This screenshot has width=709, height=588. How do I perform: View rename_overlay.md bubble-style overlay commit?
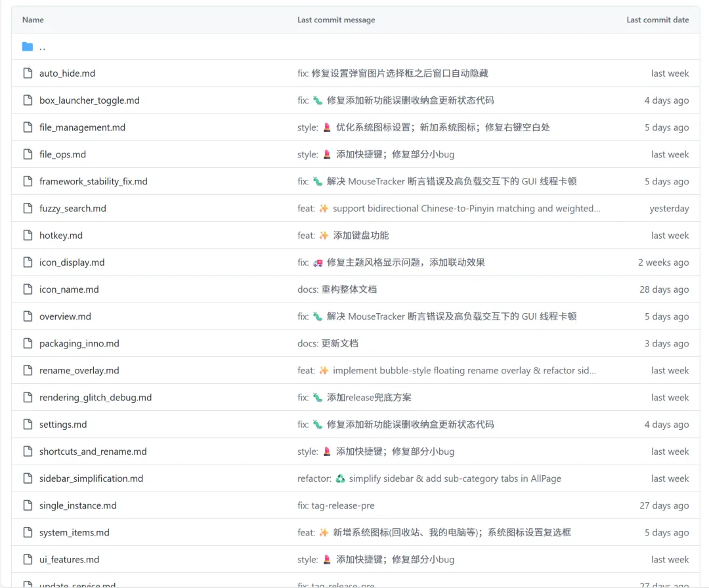[x=446, y=371]
